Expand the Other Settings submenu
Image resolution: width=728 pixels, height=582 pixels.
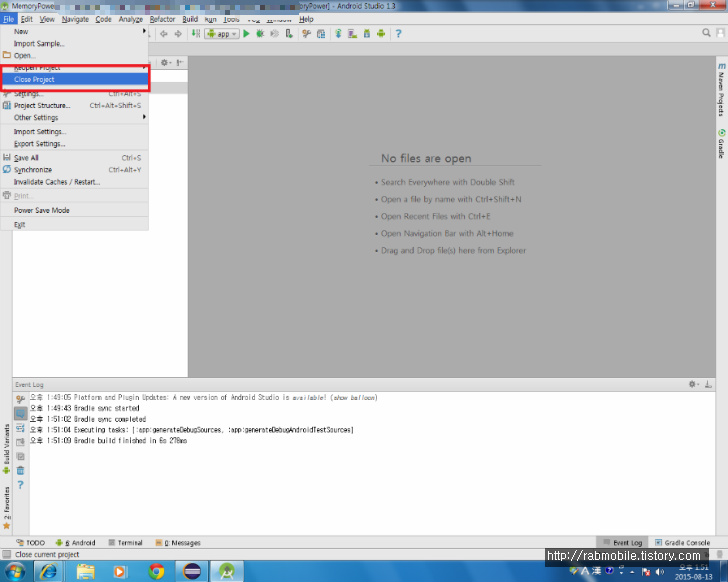(x=74, y=117)
